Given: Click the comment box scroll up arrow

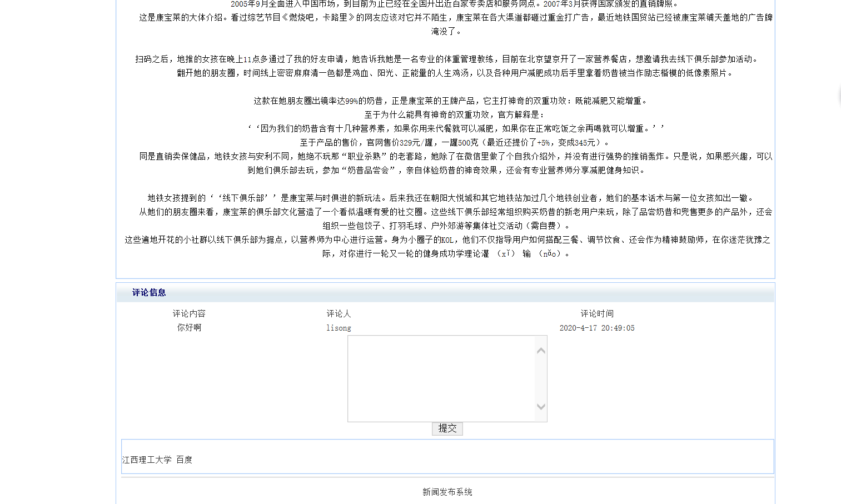Looking at the screenshot, I should (541, 351).
